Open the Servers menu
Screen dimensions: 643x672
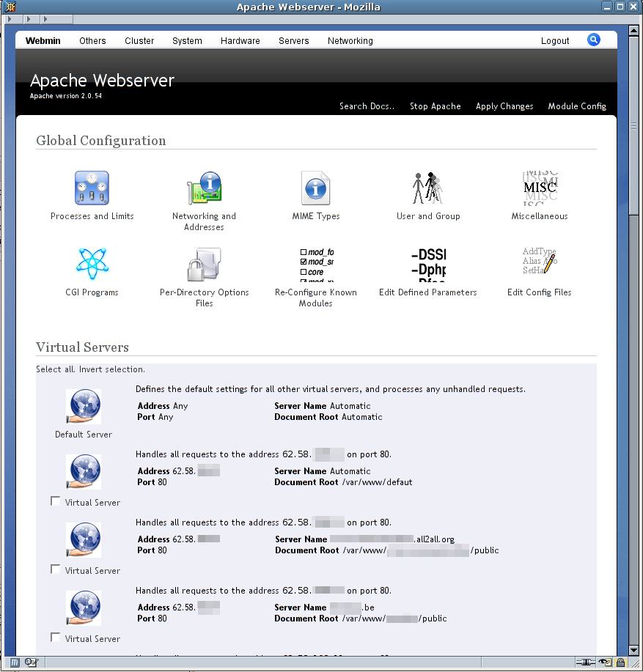(x=293, y=41)
